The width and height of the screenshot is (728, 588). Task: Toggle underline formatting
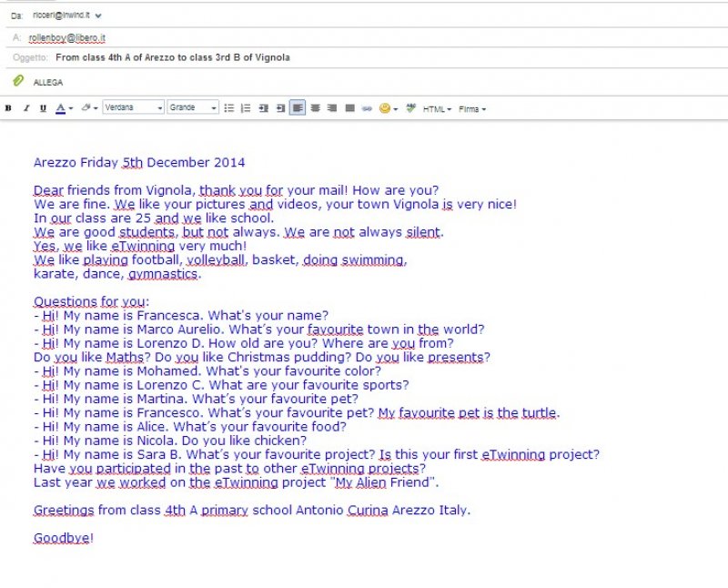tap(43, 108)
